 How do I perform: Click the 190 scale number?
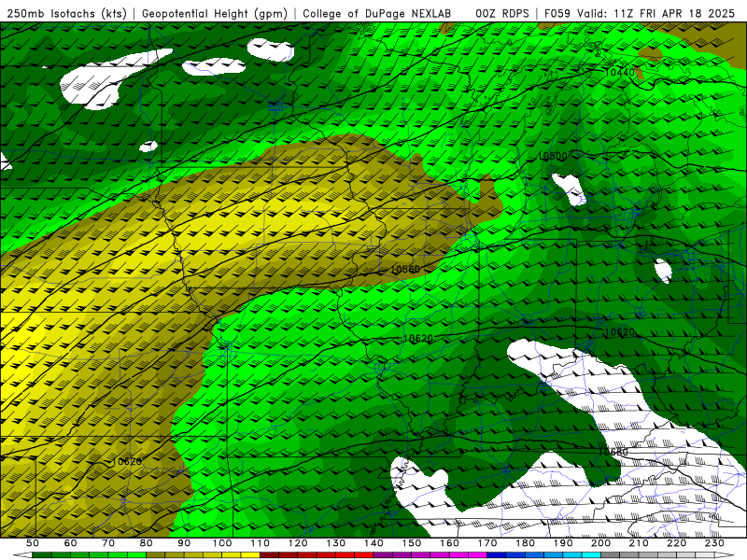point(563,543)
